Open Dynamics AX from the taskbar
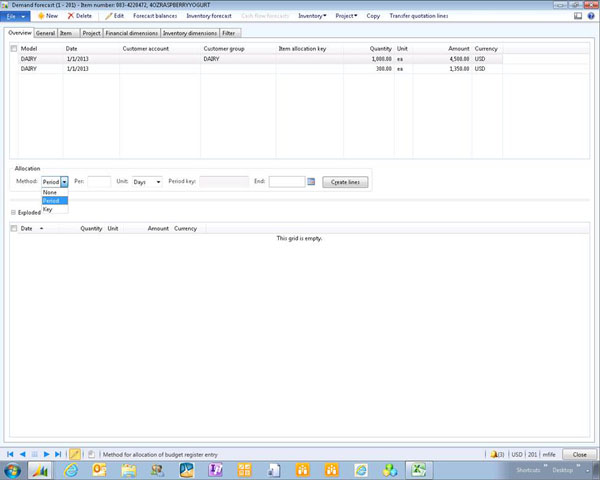The width and height of the screenshot is (600, 480). tap(40, 470)
